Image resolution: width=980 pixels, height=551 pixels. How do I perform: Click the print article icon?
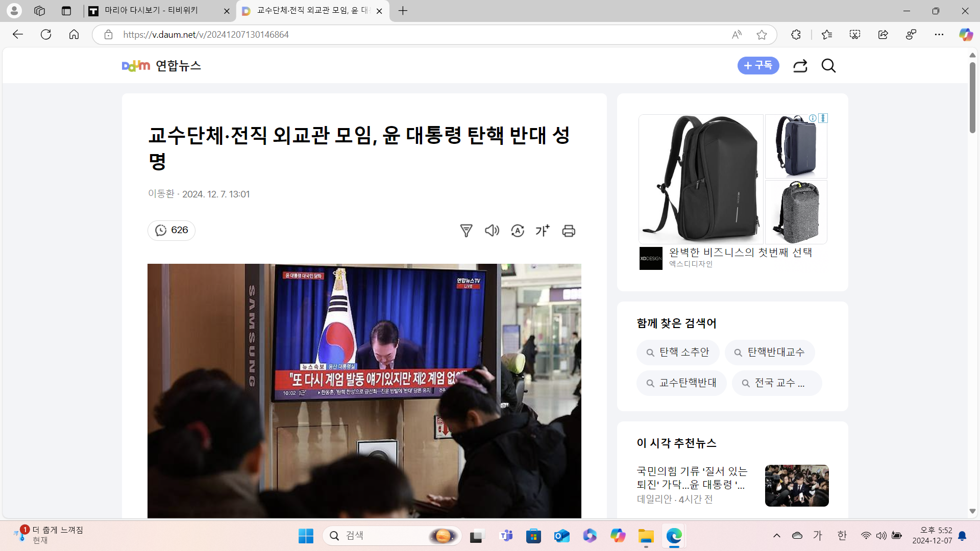(x=569, y=231)
